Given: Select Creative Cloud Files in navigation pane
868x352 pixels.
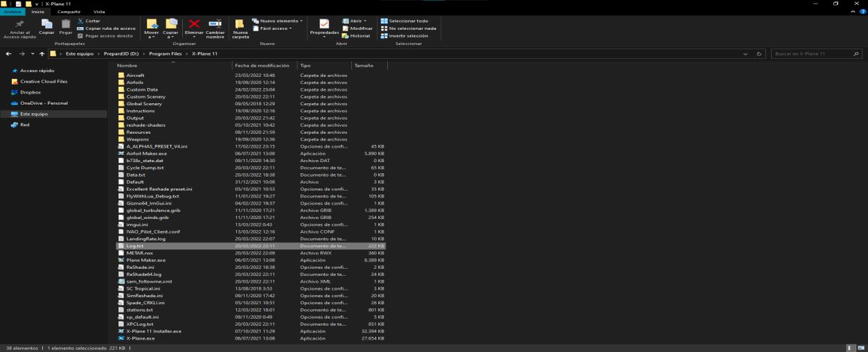Looking at the screenshot, I should click(x=43, y=81).
